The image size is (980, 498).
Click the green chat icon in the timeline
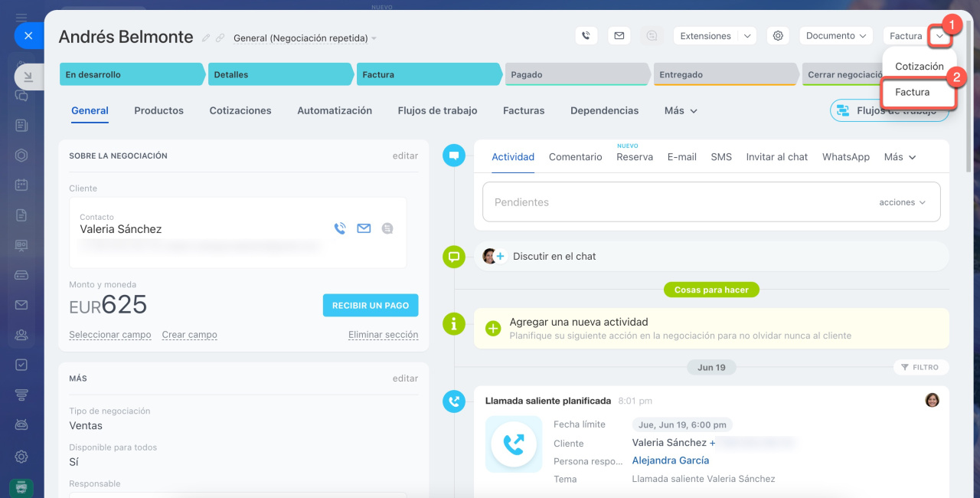coord(454,257)
